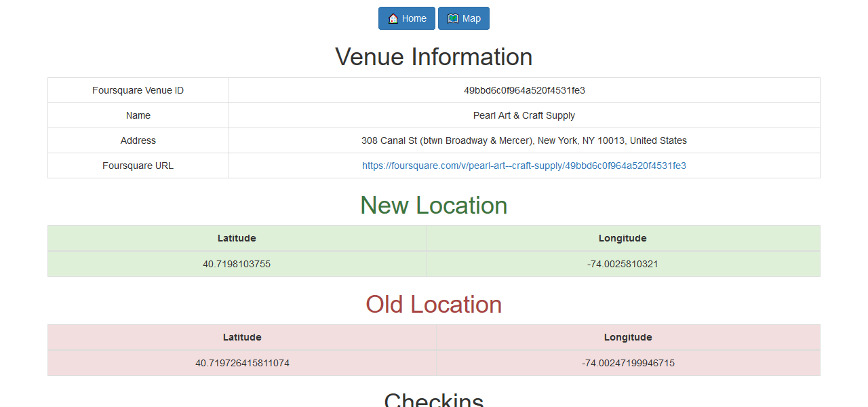Click the Foursquare URL row label

[x=138, y=166]
